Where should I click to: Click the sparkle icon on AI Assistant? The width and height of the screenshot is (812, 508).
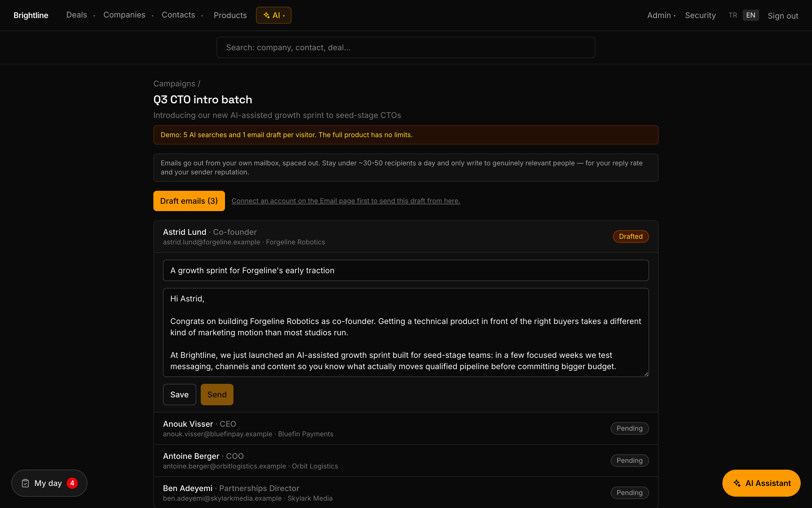pyautogui.click(x=737, y=483)
